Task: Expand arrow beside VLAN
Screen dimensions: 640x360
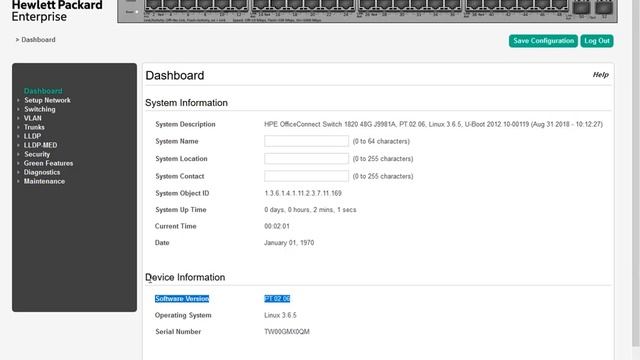Action: 18,118
